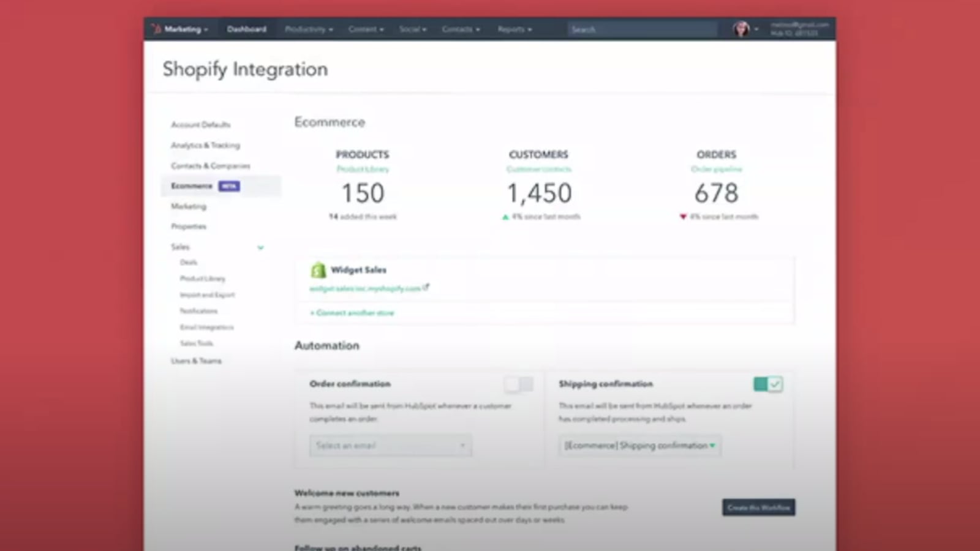Click the Create this Workflow button
Screen dimensions: 980x551
[x=759, y=508]
